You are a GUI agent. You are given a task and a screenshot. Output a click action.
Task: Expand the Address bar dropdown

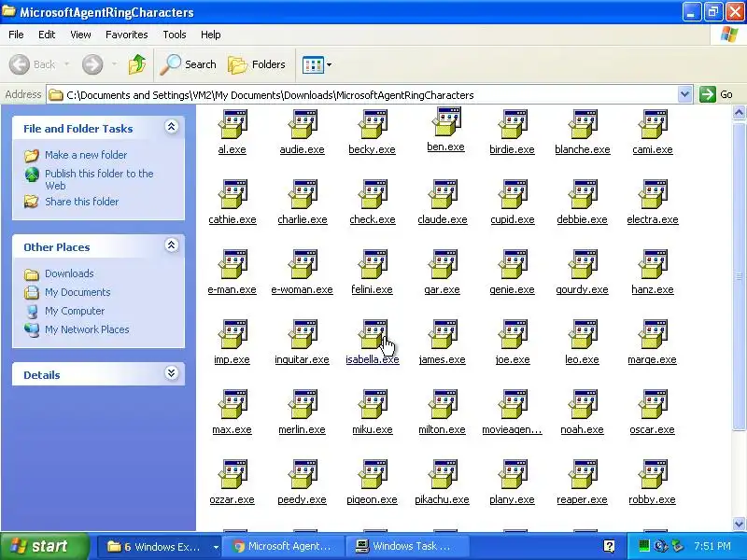(x=684, y=94)
